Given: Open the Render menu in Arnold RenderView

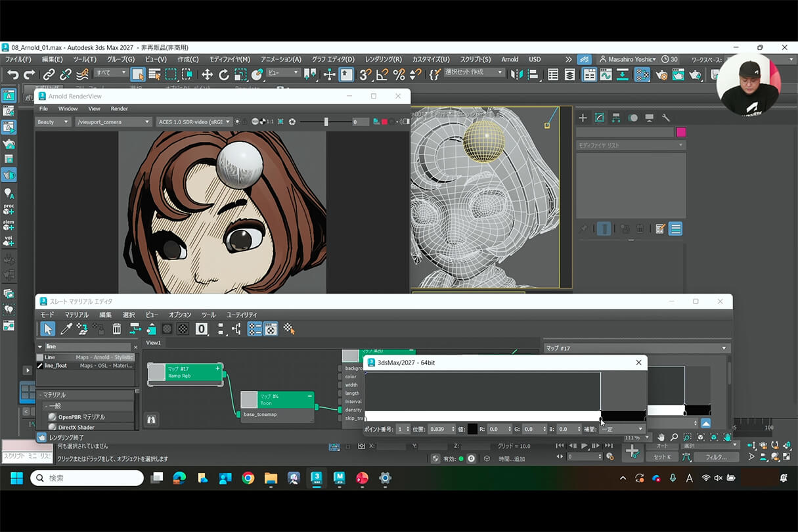Looking at the screenshot, I should pyautogui.click(x=119, y=108).
